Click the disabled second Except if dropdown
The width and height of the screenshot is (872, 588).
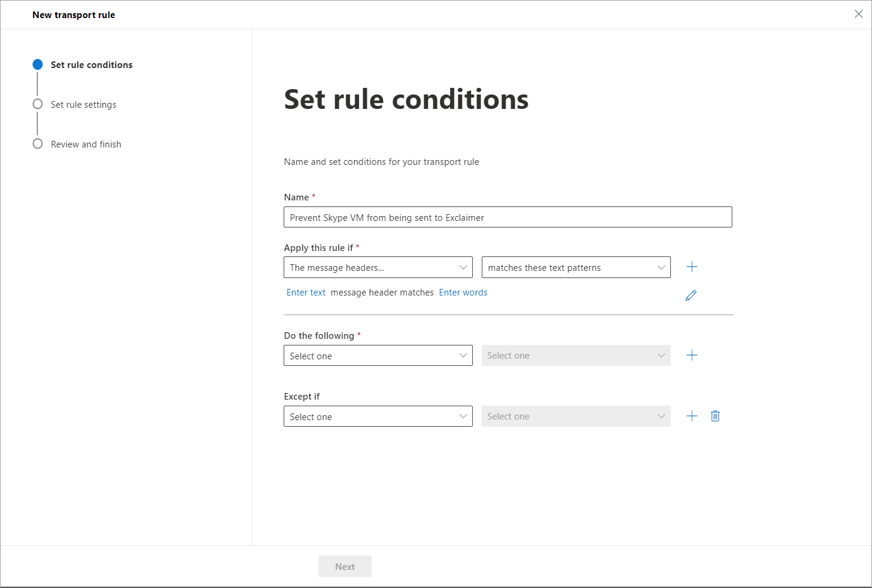click(576, 416)
